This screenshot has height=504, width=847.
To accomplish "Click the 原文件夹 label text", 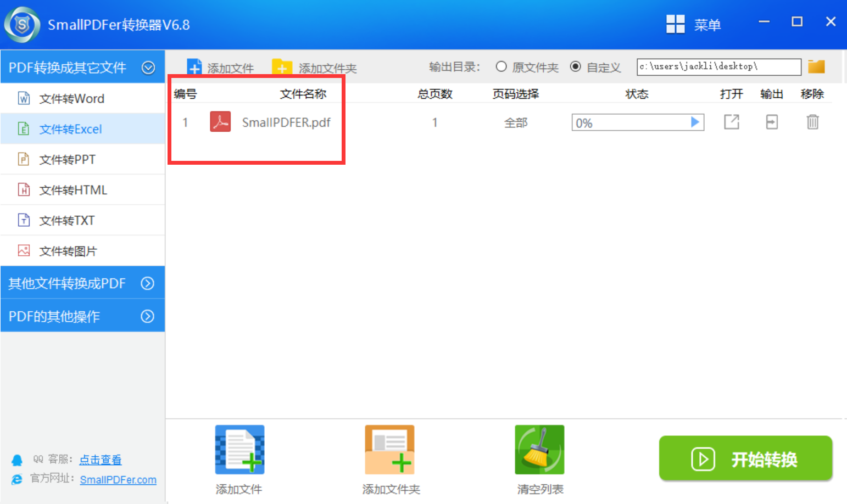I will point(536,68).
